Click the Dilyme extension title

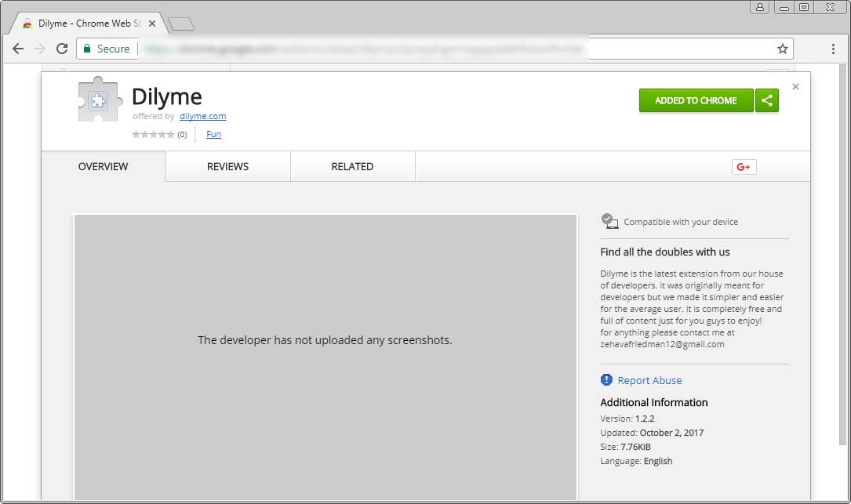[x=167, y=96]
